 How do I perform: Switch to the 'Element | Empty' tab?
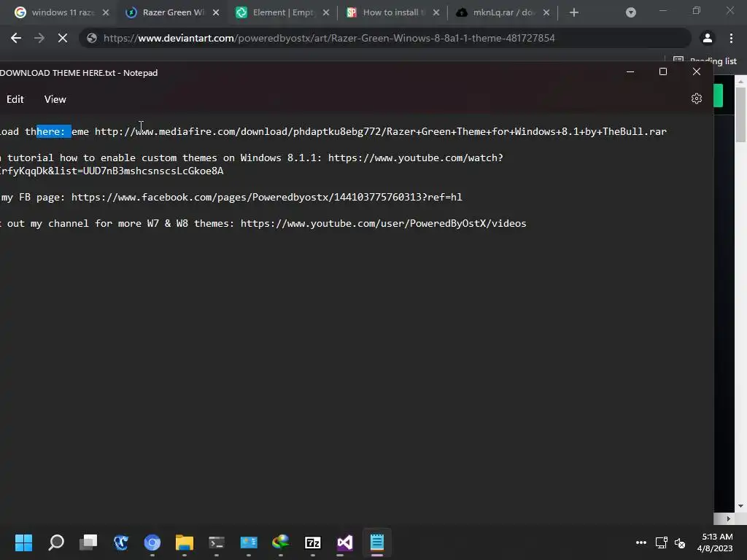[x=283, y=12]
